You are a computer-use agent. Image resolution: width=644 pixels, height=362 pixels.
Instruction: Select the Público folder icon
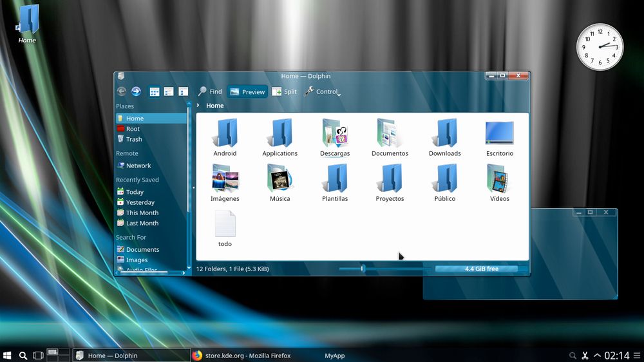(x=445, y=178)
